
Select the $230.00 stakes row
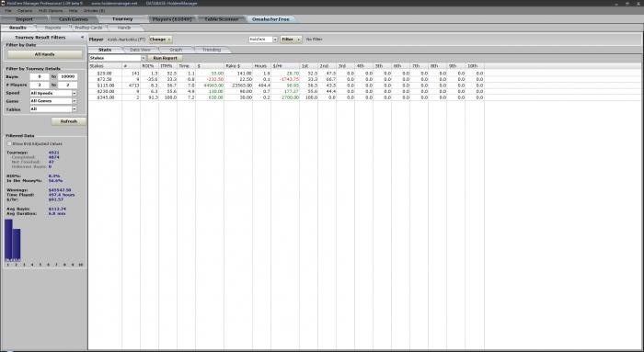(x=286, y=92)
